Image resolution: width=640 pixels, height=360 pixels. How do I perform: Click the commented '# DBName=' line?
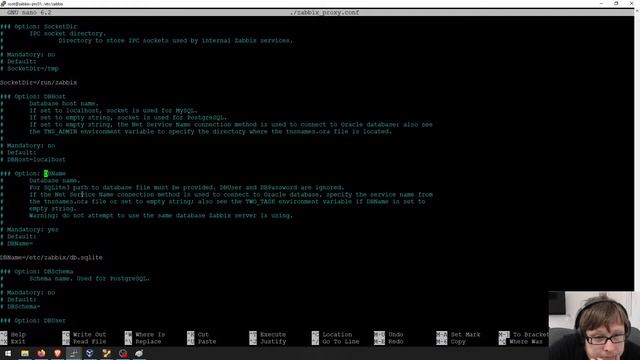tap(16, 244)
